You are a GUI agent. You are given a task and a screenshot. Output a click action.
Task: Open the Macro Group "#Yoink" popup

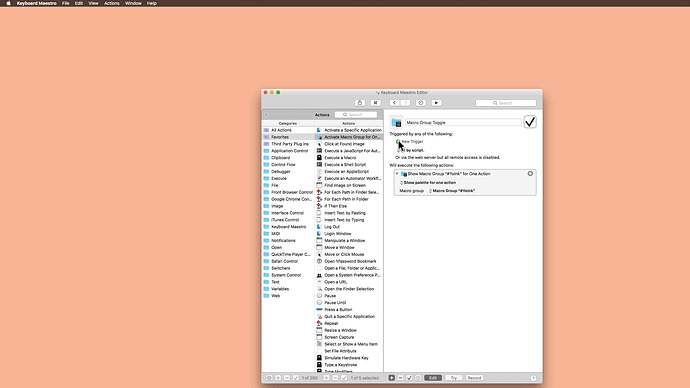point(452,191)
